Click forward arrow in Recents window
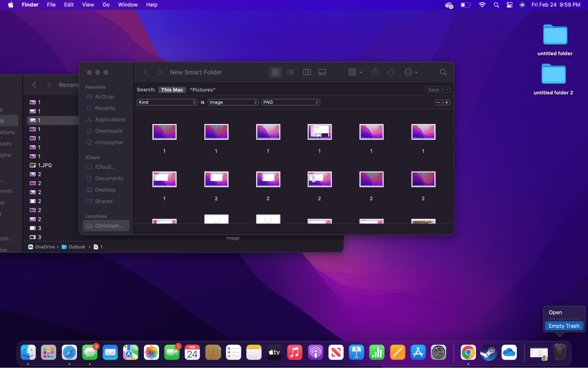 pos(49,85)
